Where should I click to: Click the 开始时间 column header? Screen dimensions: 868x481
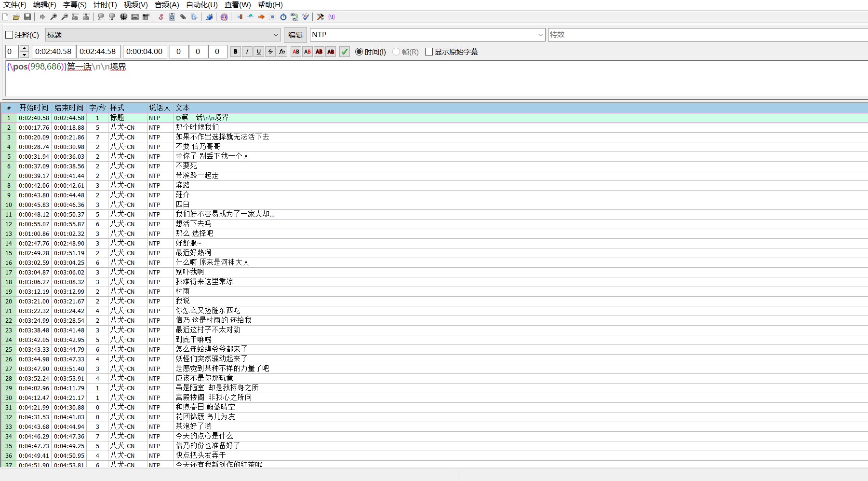pyautogui.click(x=34, y=108)
